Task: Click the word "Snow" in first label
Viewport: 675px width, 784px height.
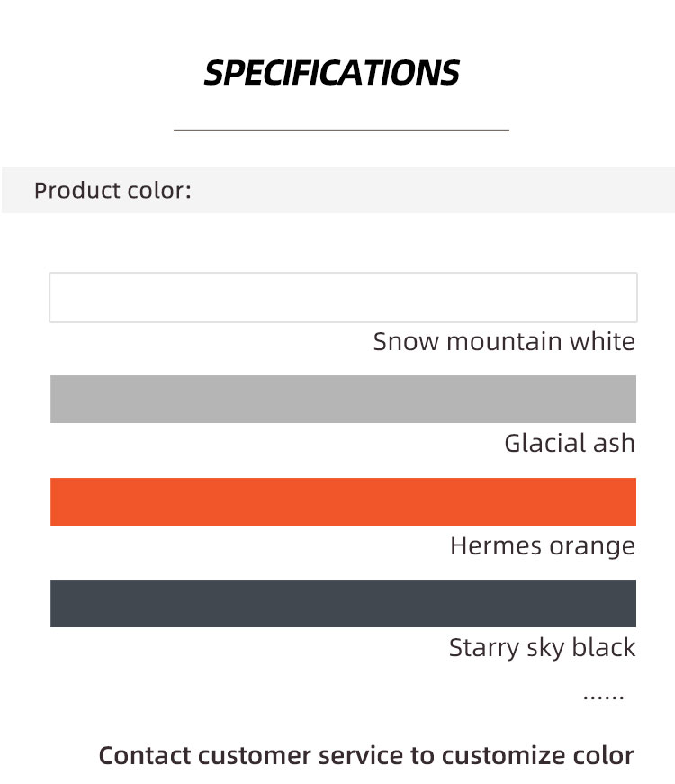Action: [406, 342]
